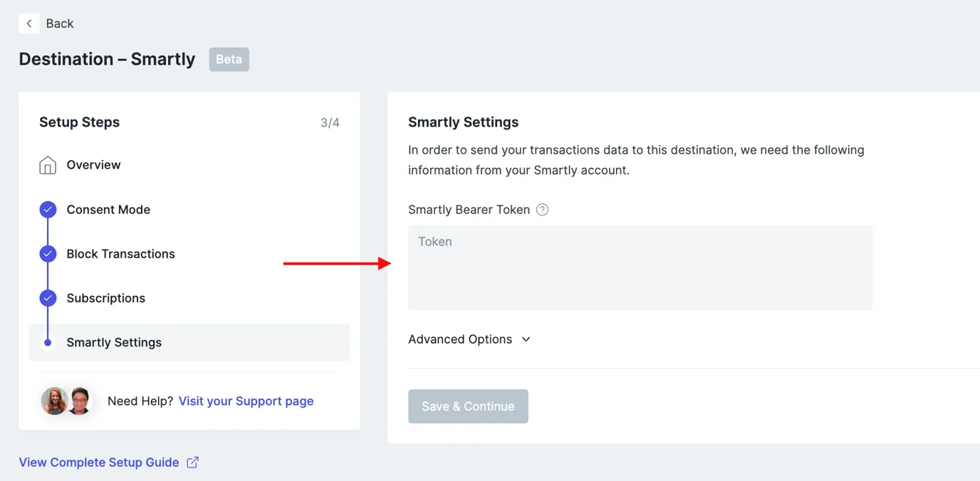Click the Advanced Options chevron

point(526,339)
